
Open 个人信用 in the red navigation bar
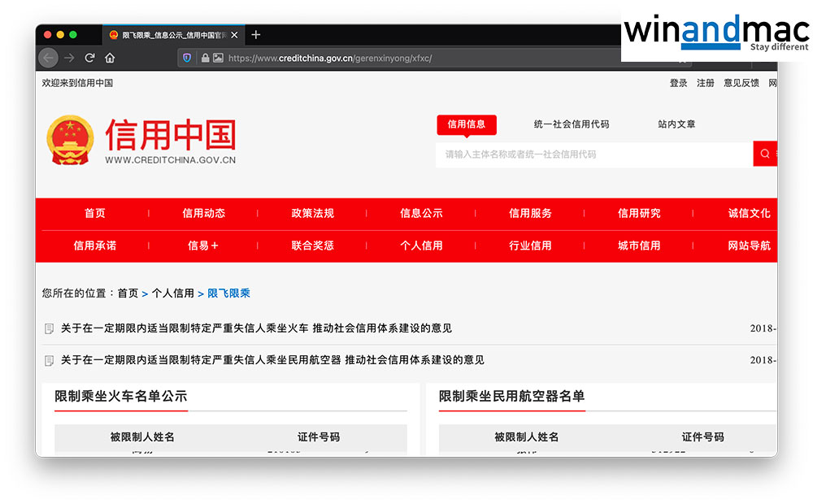[421, 245]
